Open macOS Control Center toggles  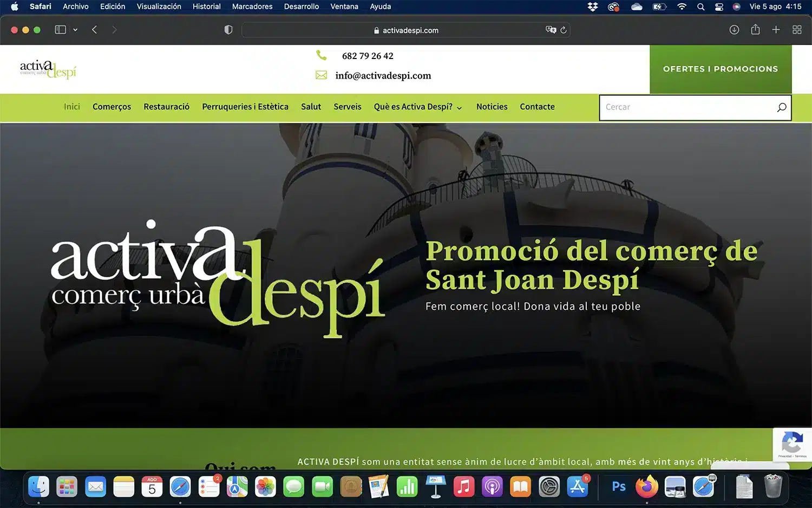[x=719, y=6]
